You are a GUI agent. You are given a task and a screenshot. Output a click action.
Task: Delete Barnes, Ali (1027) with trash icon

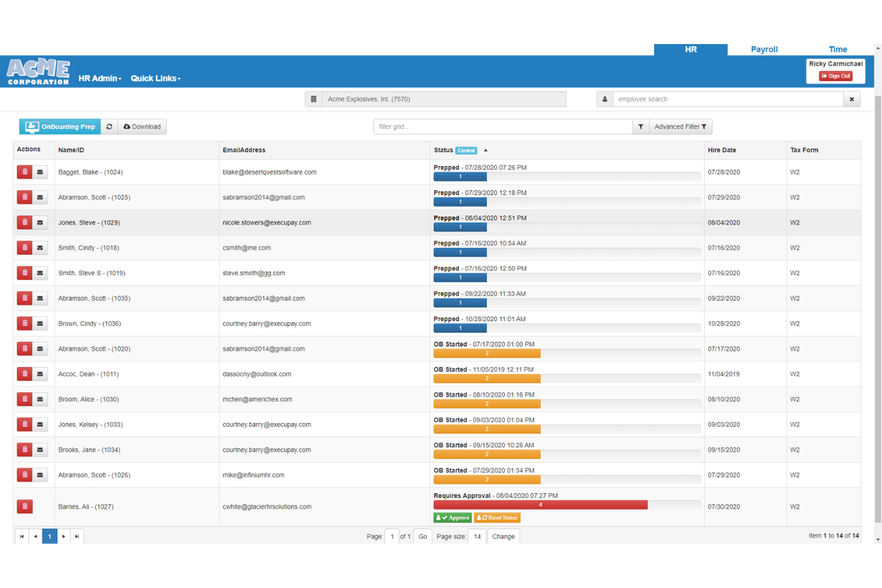(x=24, y=506)
